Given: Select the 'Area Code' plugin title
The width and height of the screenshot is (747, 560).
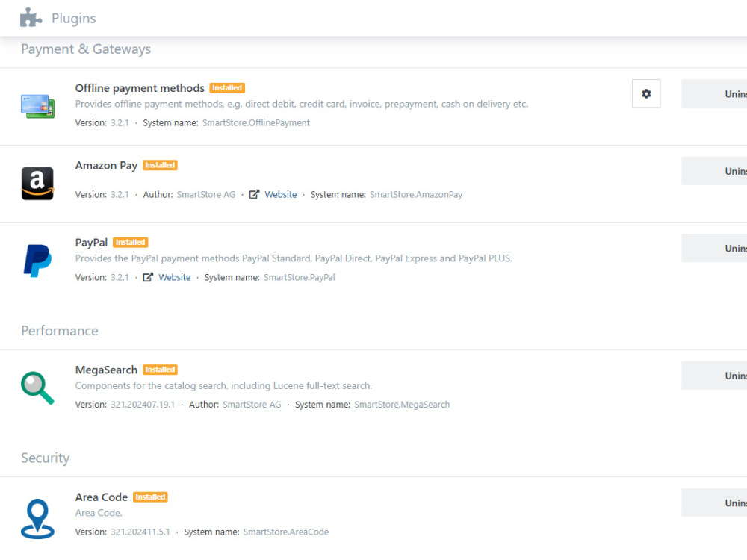Looking at the screenshot, I should click(x=102, y=497).
